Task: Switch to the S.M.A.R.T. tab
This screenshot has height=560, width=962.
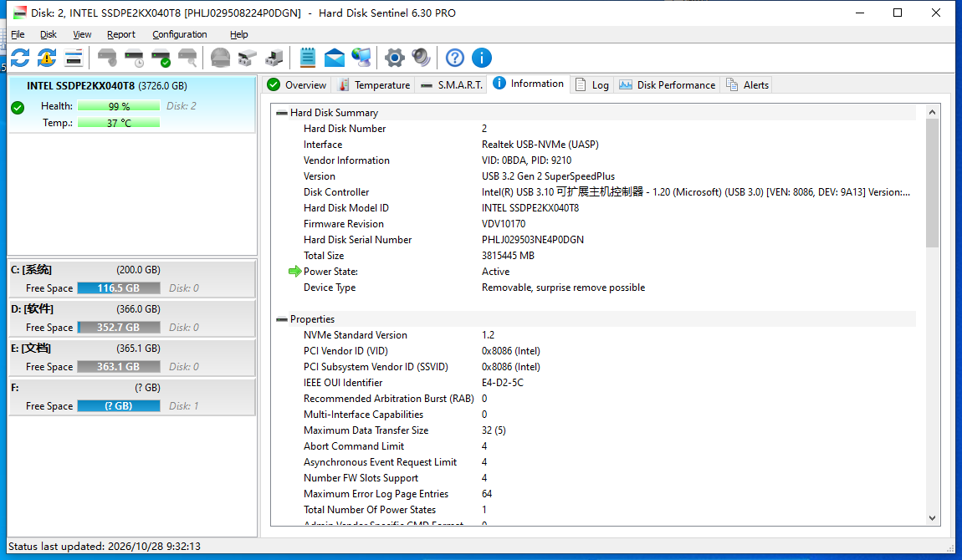Action: pos(452,85)
